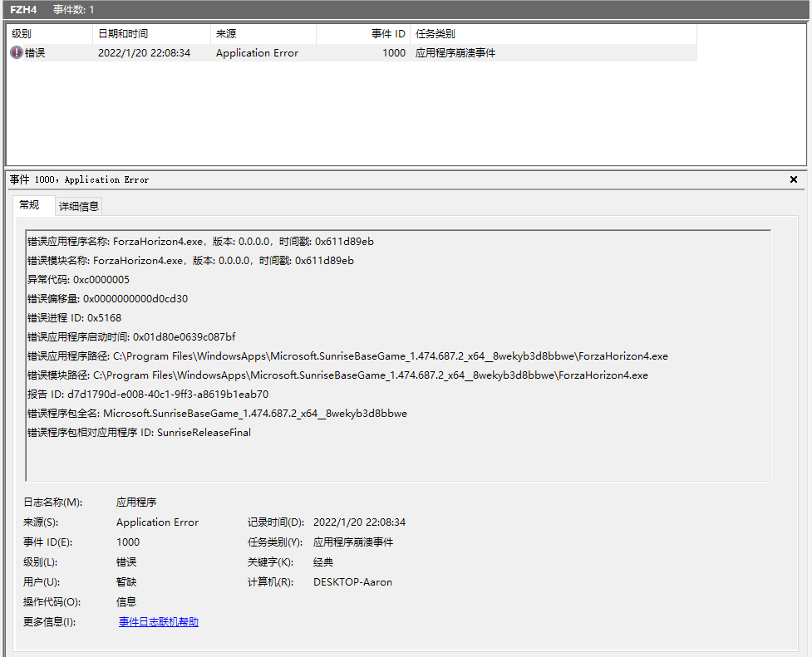Sort by the 日期和时间 column header
Image resolution: width=812 pixels, height=657 pixels.
[x=152, y=34]
